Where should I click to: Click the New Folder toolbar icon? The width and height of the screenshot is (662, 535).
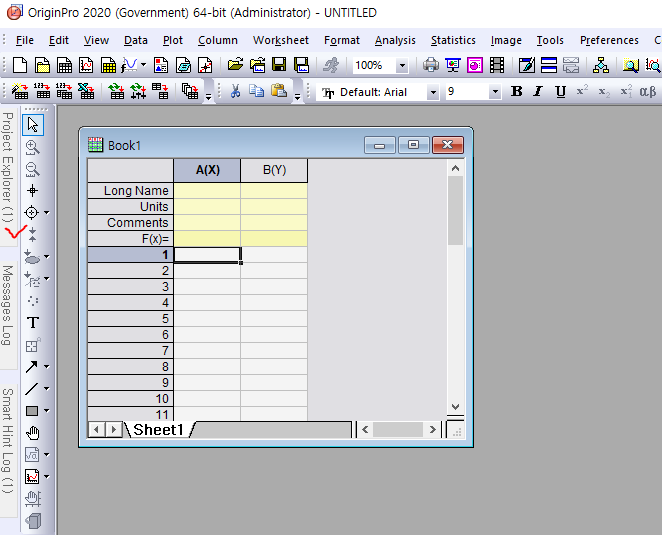click(x=42, y=65)
